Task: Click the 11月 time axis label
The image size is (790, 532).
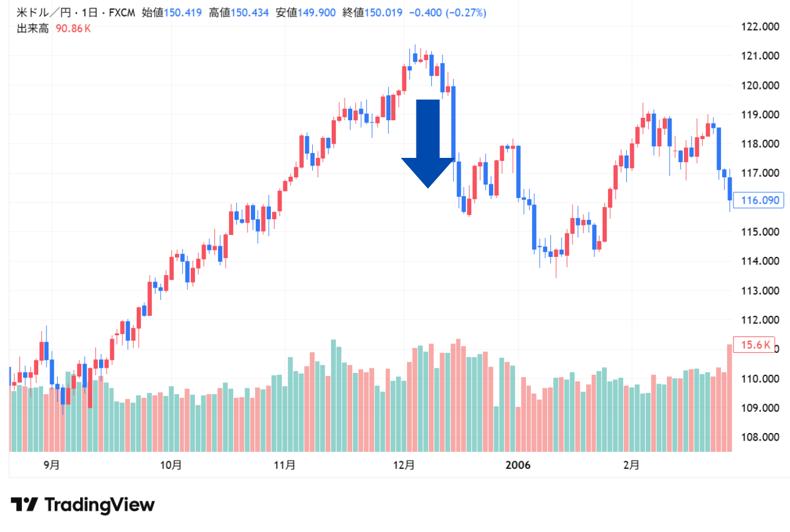Action: click(x=285, y=465)
